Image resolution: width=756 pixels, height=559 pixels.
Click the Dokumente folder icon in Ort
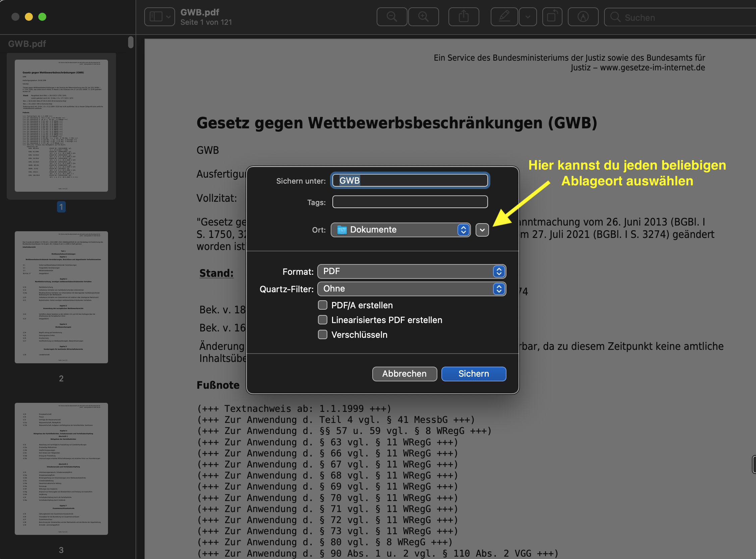(x=342, y=230)
